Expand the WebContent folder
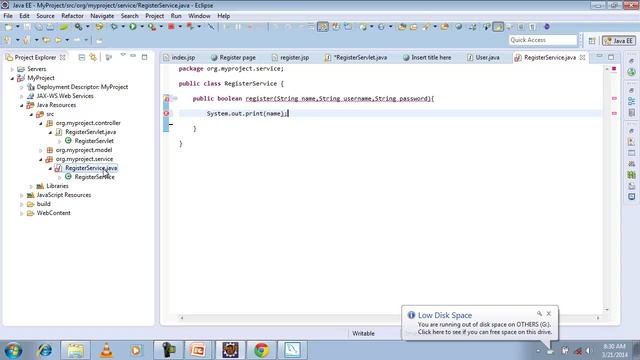The image size is (640, 360). pos(22,213)
